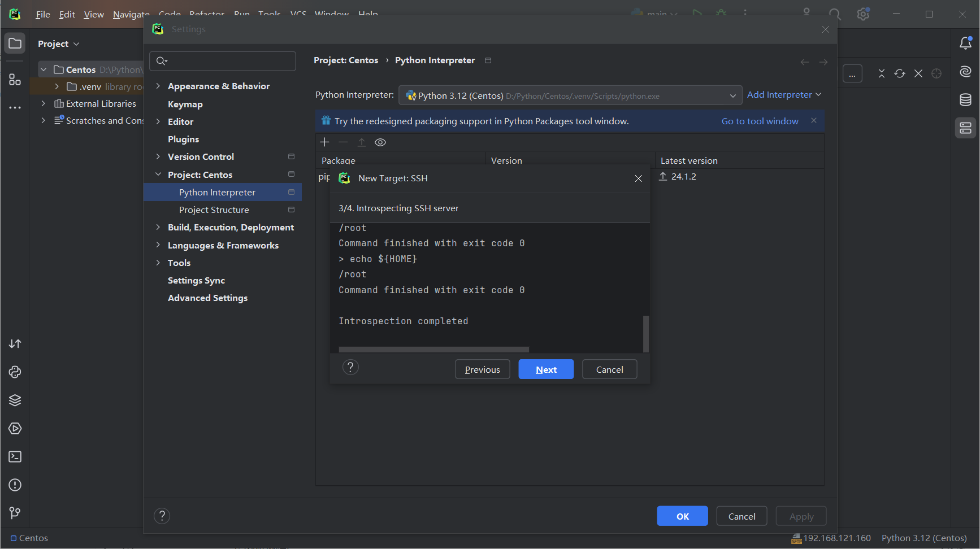Screen dimensions: 980x549
Task: Close the New Target: SSH dialog
Action: click(x=639, y=178)
